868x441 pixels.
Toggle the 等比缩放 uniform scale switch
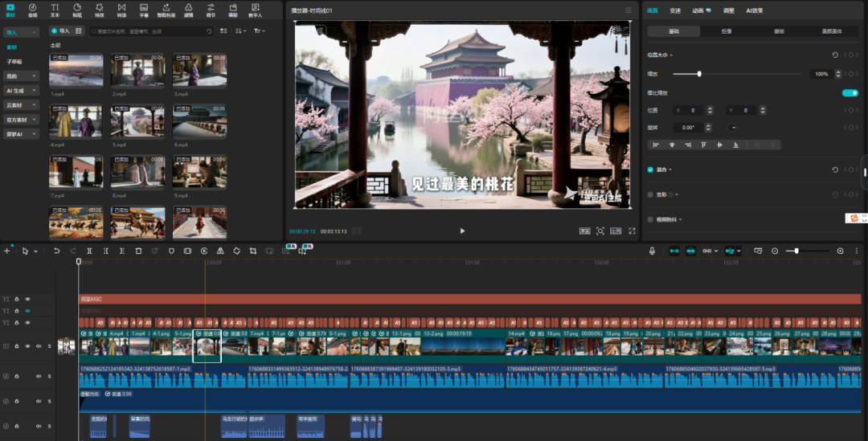pos(850,93)
